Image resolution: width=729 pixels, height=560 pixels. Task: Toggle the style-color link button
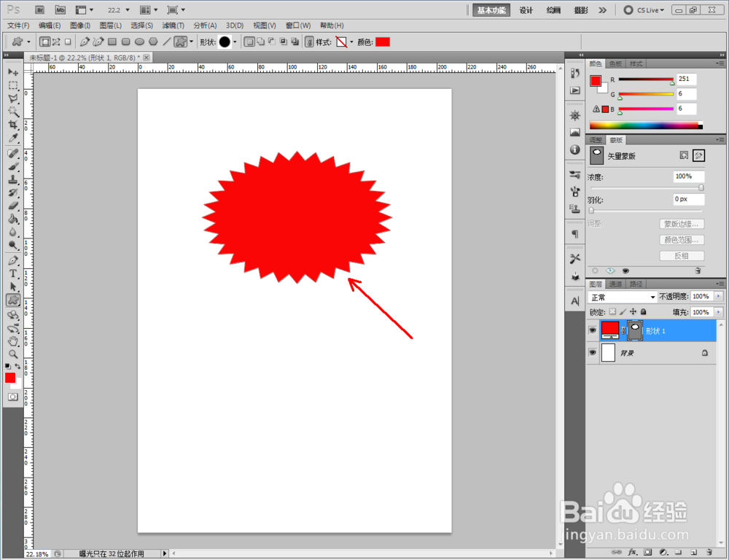click(x=309, y=42)
